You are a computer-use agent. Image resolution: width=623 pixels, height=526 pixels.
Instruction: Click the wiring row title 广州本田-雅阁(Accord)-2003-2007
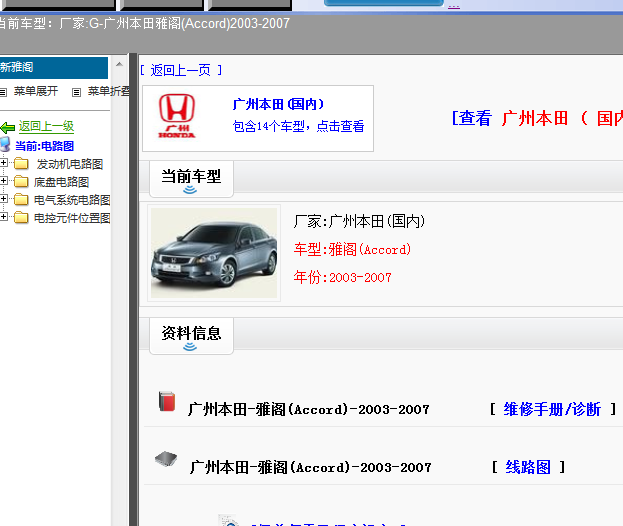click(310, 467)
